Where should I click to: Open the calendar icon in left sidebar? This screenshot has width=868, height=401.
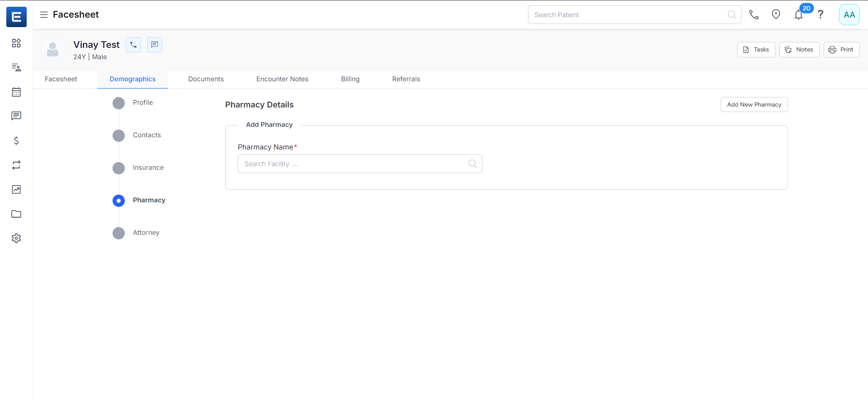click(x=16, y=92)
